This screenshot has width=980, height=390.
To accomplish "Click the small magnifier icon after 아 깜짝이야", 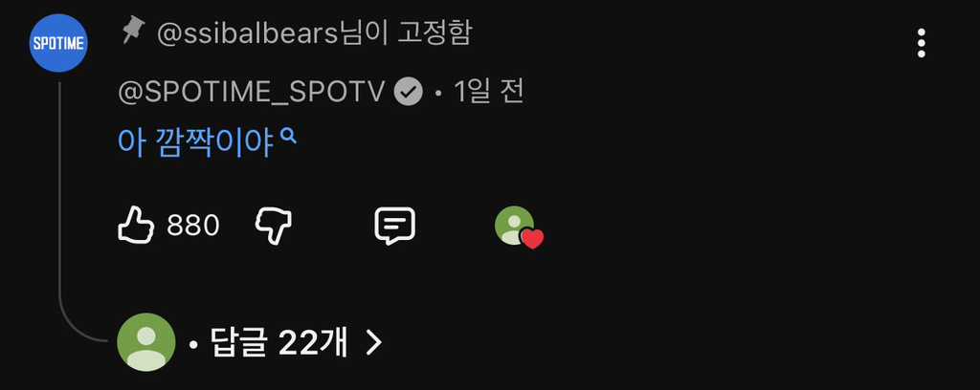I will point(288,135).
